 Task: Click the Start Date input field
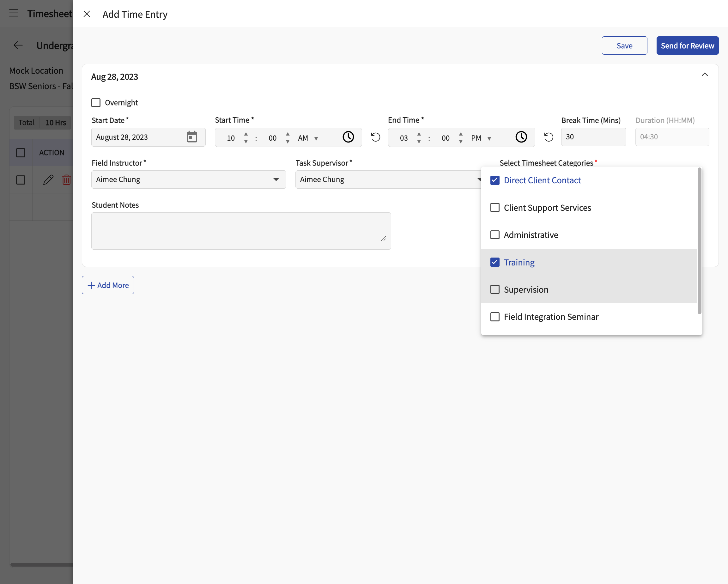tap(148, 137)
